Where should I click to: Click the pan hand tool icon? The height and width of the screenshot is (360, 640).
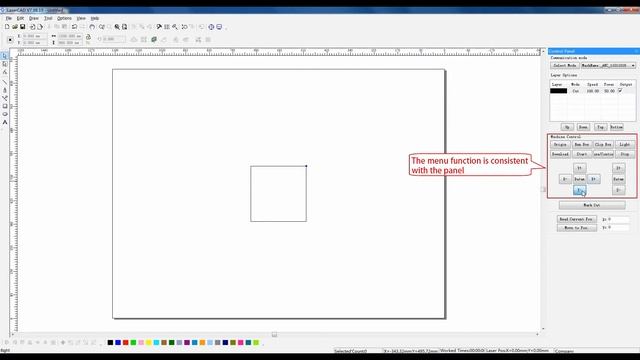(92, 27)
